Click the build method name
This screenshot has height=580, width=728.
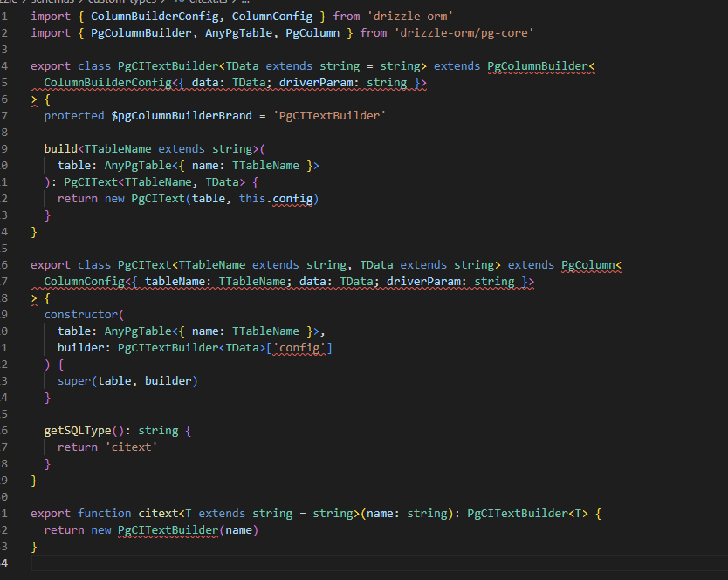tap(60, 149)
